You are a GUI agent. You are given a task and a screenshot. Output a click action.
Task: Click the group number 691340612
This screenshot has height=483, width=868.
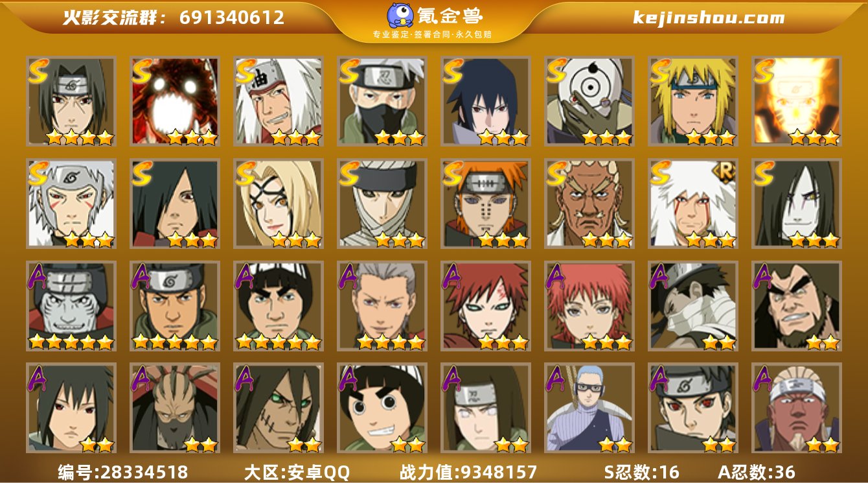[x=232, y=18]
